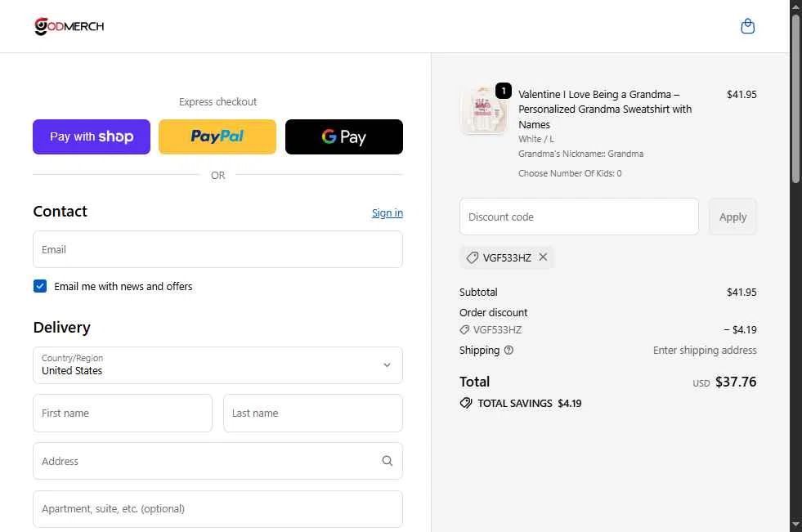The height and width of the screenshot is (532, 802).
Task: Click the tag icon in the VGF533HZ chip
Action: (x=472, y=257)
